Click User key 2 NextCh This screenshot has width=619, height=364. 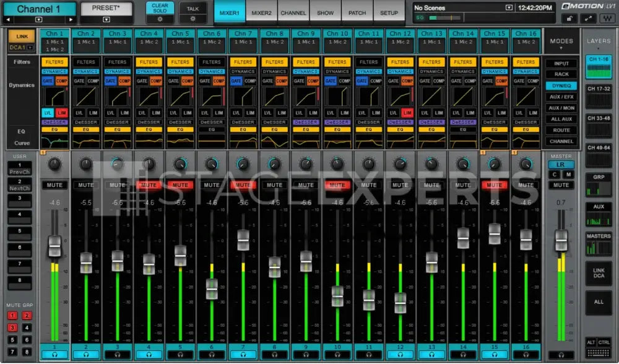(19, 184)
